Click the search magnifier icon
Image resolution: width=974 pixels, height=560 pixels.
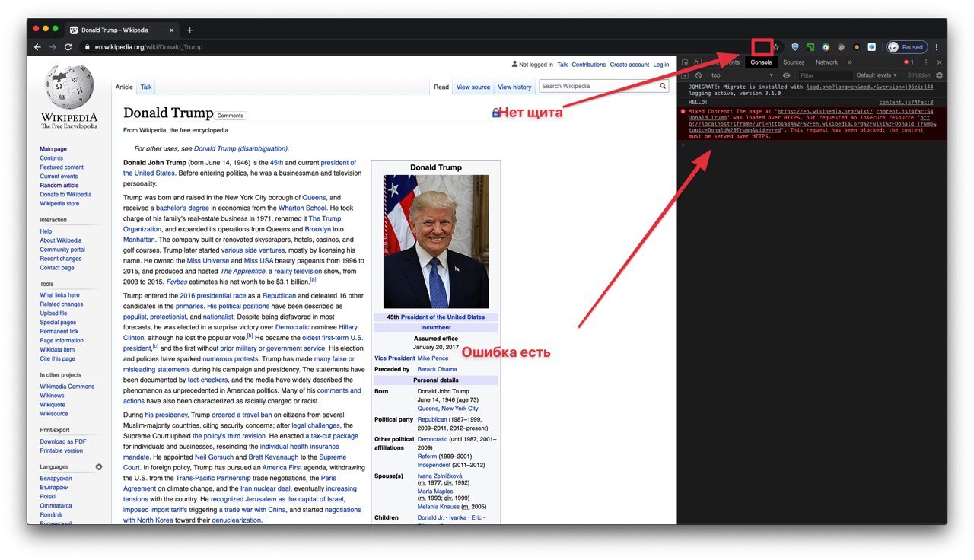click(663, 86)
